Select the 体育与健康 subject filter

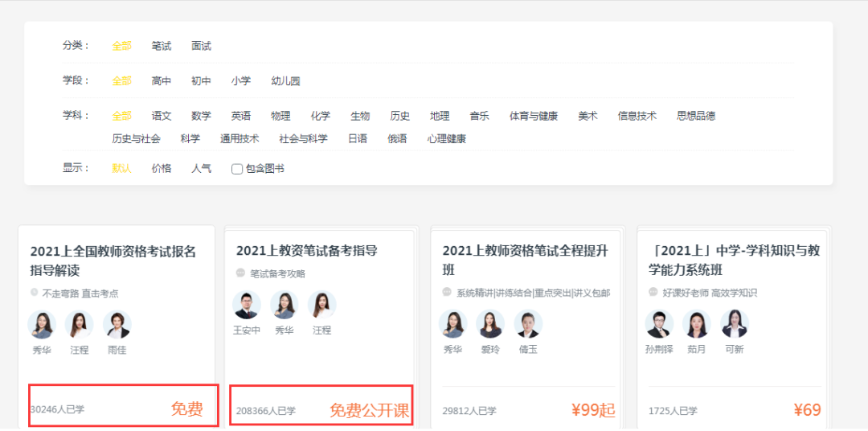pos(534,116)
